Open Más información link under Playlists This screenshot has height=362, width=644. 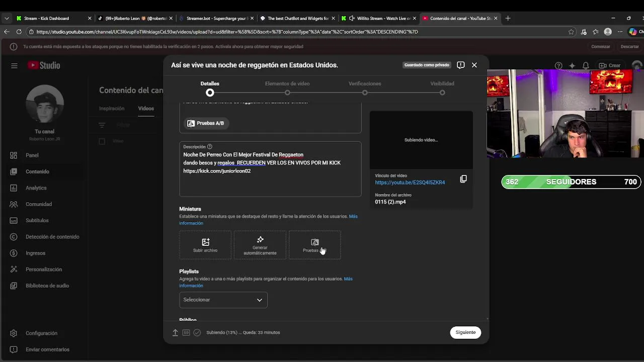[x=266, y=282]
